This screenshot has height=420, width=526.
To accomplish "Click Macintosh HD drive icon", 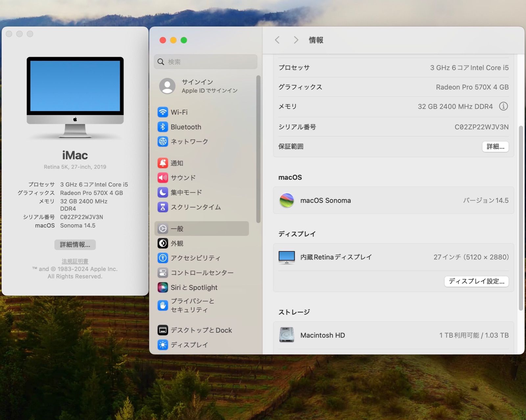I will point(287,335).
